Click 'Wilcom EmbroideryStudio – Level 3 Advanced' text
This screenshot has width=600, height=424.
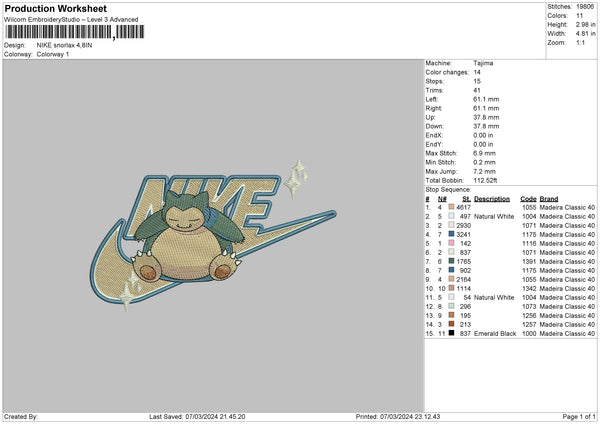[71, 20]
